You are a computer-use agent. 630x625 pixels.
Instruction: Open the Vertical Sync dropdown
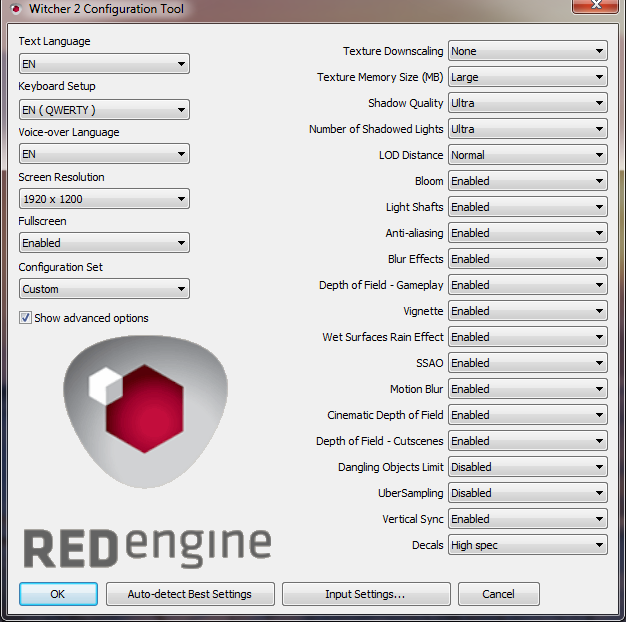click(528, 519)
